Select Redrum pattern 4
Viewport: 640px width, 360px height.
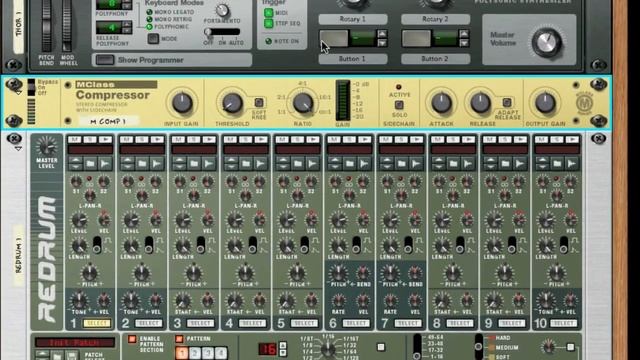[220, 353]
